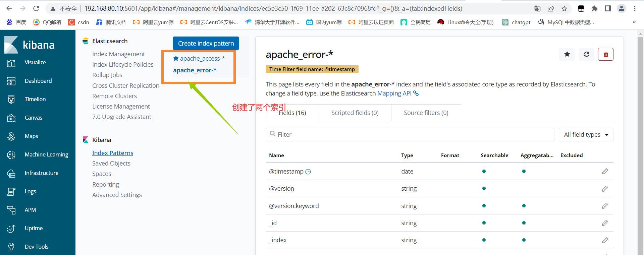Image resolution: width=644 pixels, height=255 pixels.
Task: Open 百度 bookmark
Action: point(16,22)
